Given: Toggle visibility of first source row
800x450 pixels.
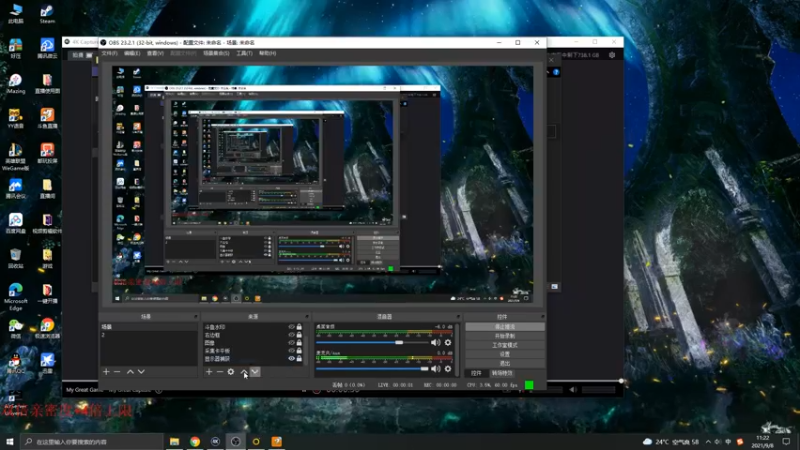Looking at the screenshot, I should pyautogui.click(x=291, y=327).
